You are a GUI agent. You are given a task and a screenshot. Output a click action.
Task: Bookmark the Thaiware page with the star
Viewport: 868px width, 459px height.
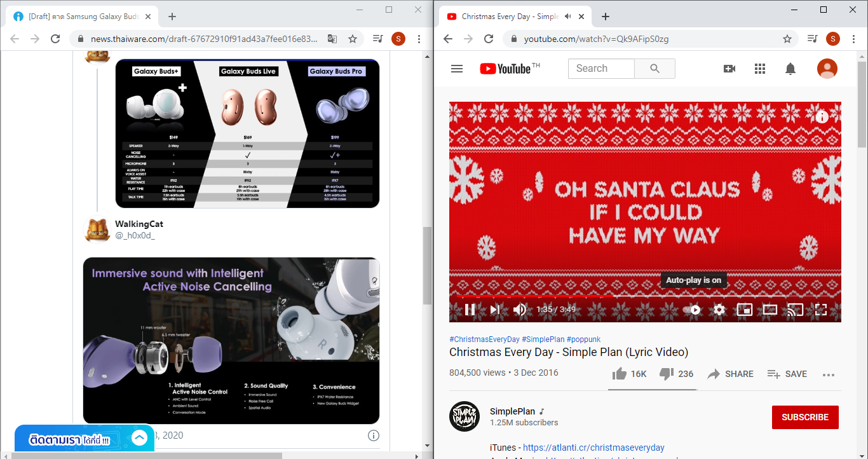click(x=353, y=39)
